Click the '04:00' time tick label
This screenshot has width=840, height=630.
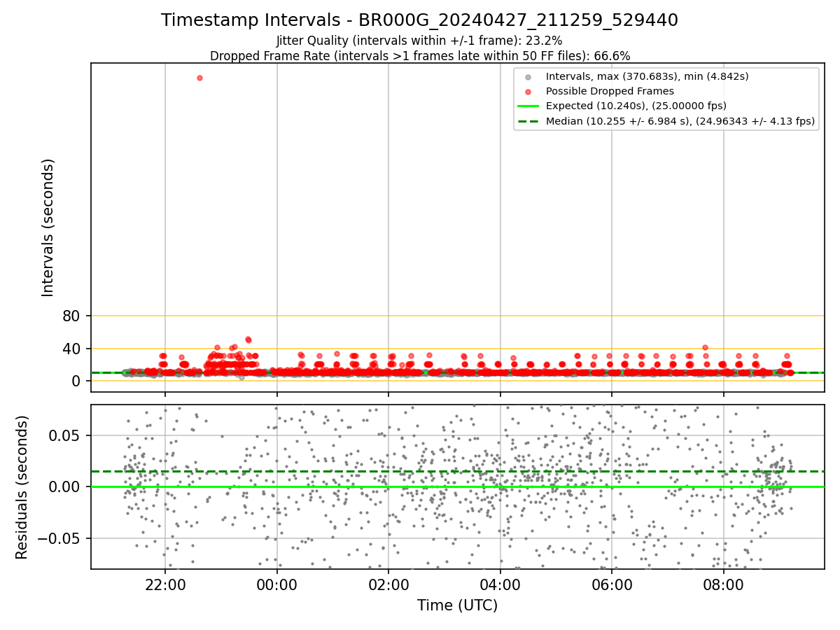[500, 584]
